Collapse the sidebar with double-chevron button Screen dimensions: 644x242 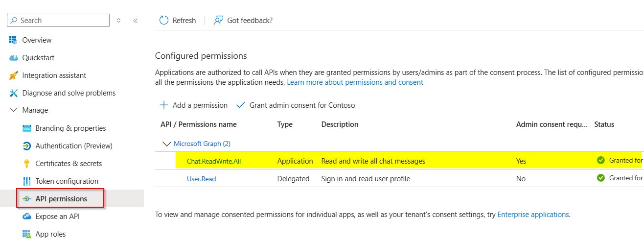click(x=136, y=21)
